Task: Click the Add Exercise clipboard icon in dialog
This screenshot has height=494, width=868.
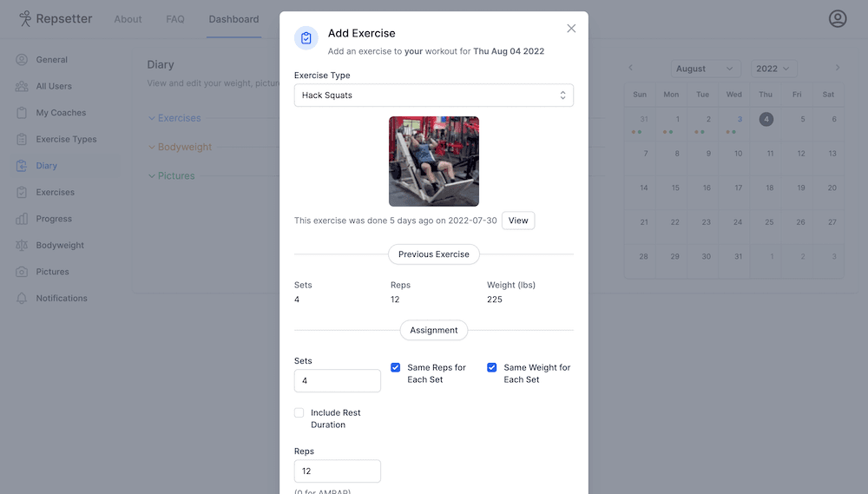Action: click(306, 38)
